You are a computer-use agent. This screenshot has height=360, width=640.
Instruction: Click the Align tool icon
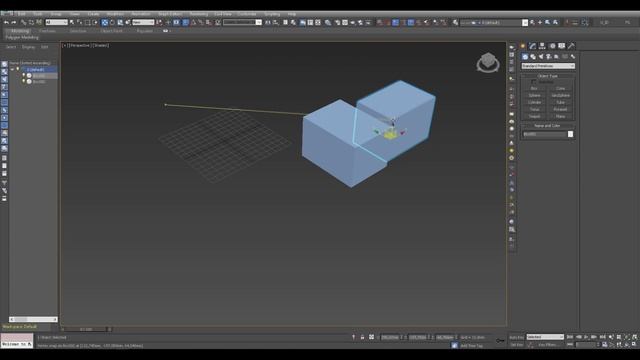pos(276,22)
